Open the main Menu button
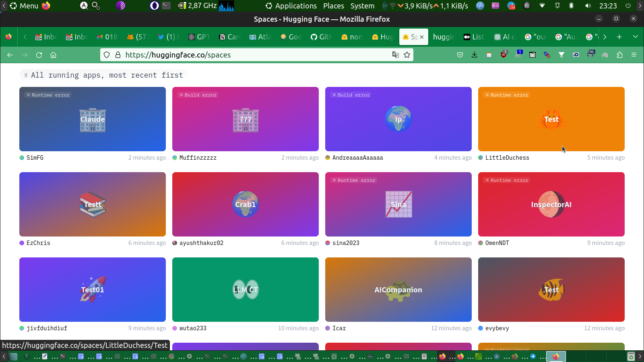The height and width of the screenshot is (362, 644). pyautogui.click(x=24, y=6)
